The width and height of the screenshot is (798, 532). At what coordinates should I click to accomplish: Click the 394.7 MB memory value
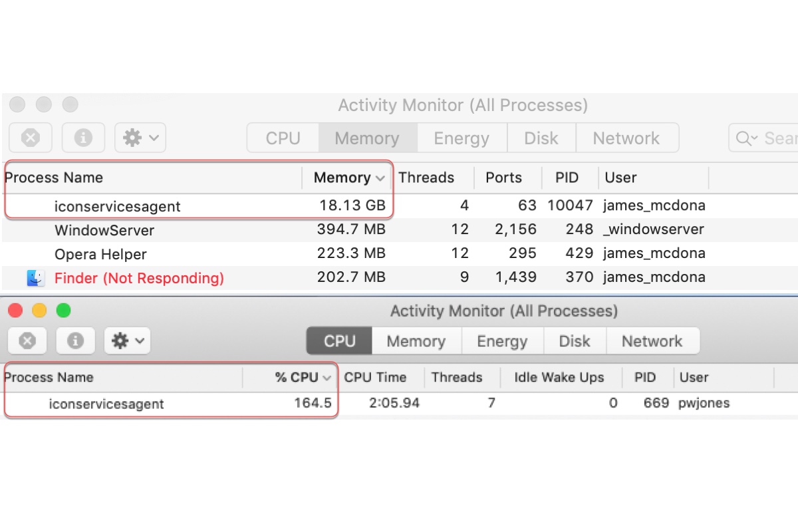(x=351, y=230)
